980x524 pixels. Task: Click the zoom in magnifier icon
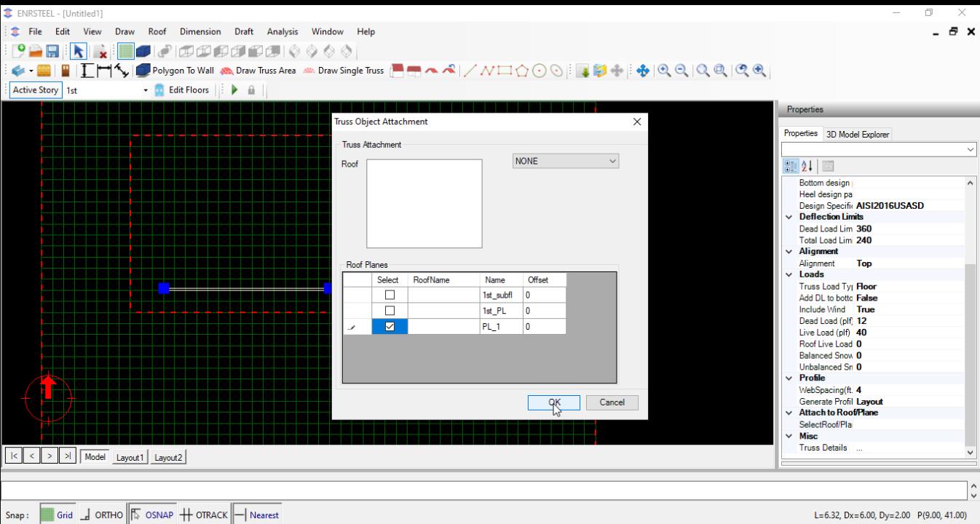coord(664,71)
